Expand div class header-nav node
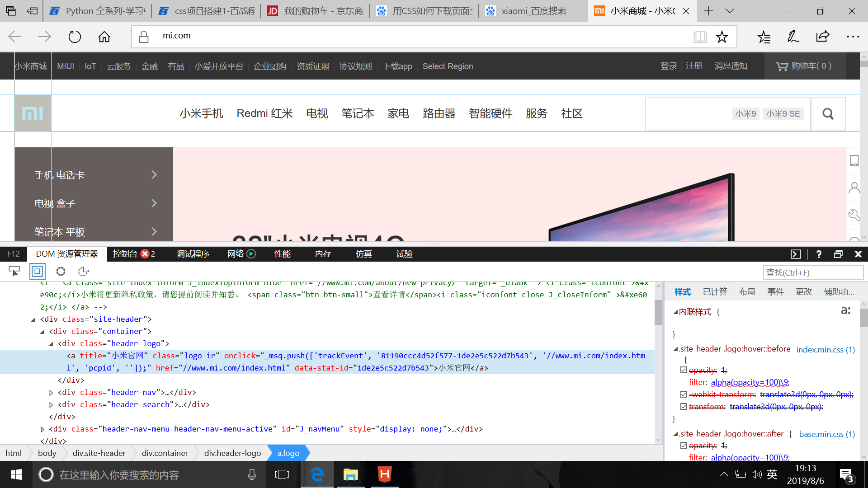This screenshot has width=868, height=488. point(51,393)
